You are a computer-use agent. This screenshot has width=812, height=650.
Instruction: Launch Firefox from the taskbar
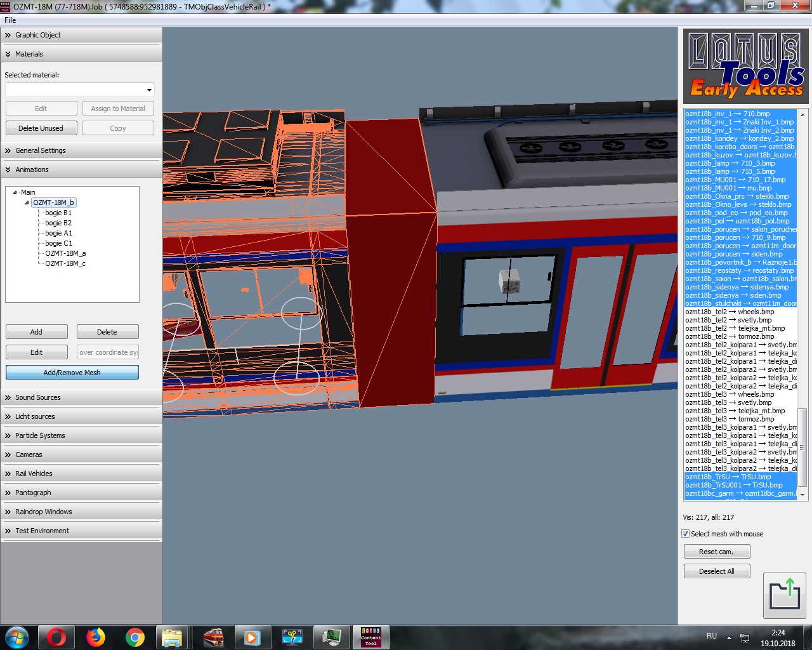96,637
